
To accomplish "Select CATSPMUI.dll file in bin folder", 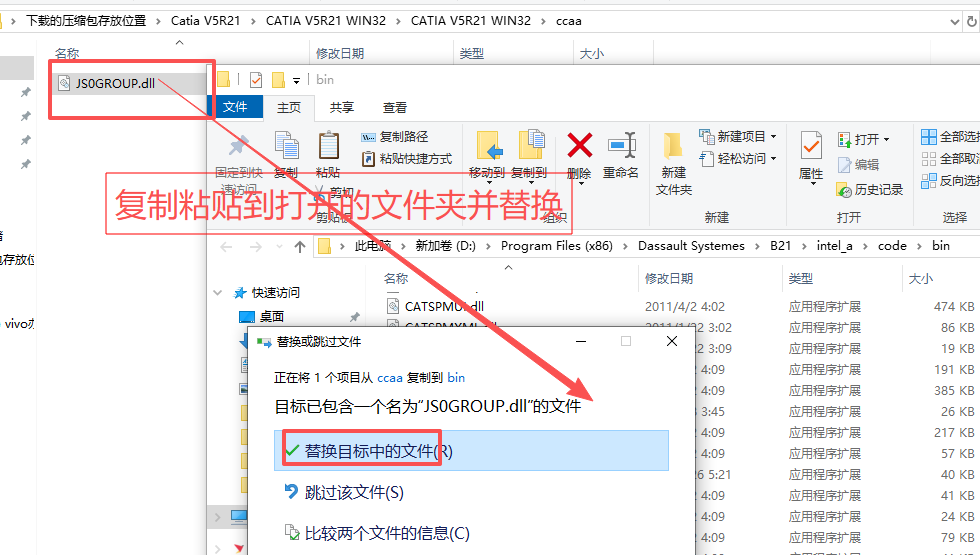I will 444,306.
